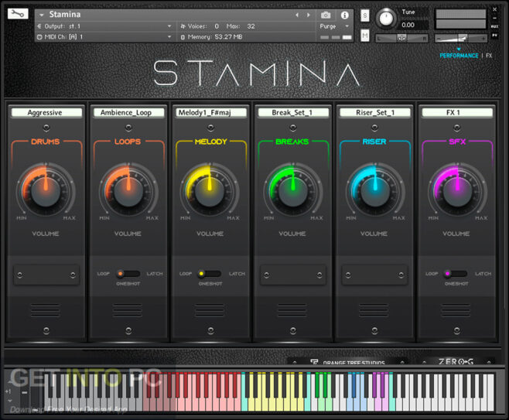Click the AUX button in header
This screenshot has height=420, width=509.
pos(495,26)
